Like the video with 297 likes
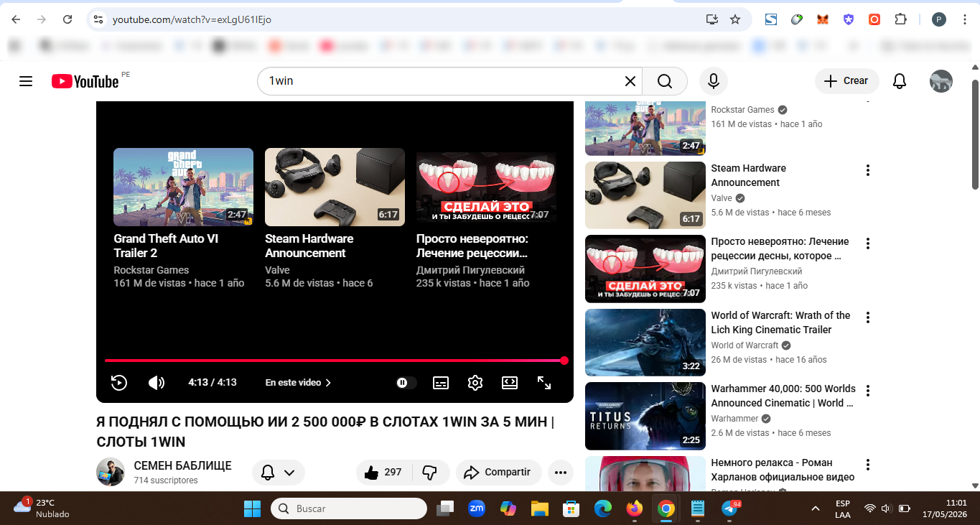Screen dimensions: 980x525 click(x=383, y=473)
